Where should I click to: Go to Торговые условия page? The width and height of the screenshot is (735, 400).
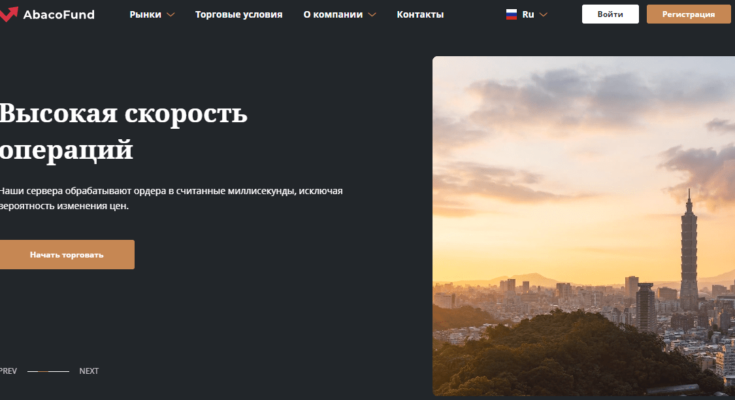pyautogui.click(x=239, y=15)
